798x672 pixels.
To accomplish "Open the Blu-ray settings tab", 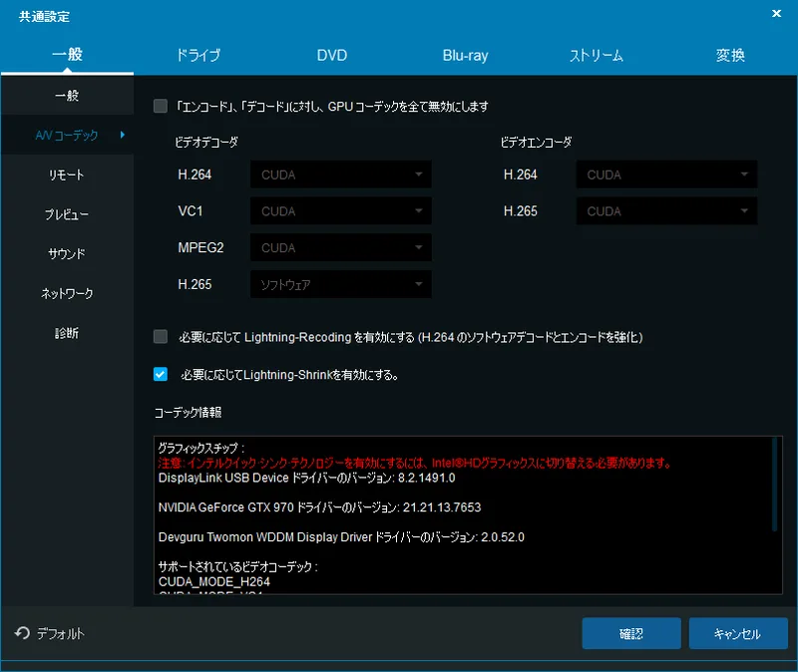I will click(x=464, y=57).
